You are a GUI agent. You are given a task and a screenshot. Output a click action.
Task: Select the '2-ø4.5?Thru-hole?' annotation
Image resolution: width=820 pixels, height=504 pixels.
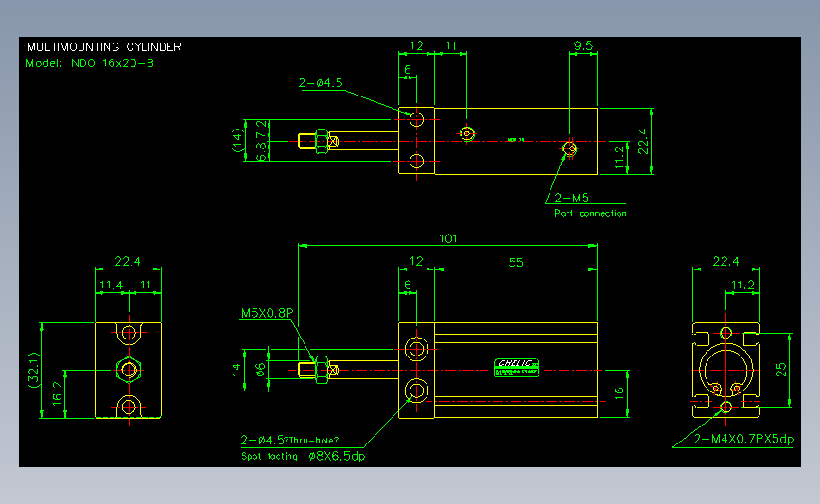pyautogui.click(x=289, y=441)
